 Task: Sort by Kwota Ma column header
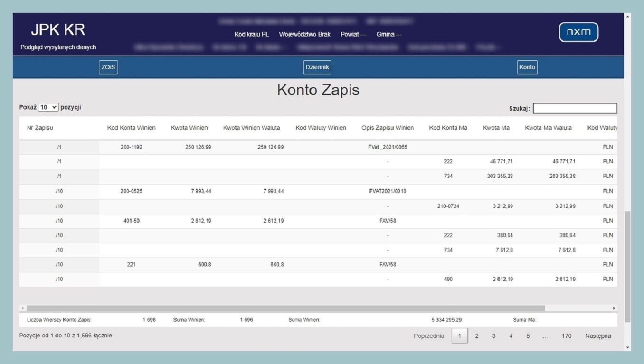(496, 128)
